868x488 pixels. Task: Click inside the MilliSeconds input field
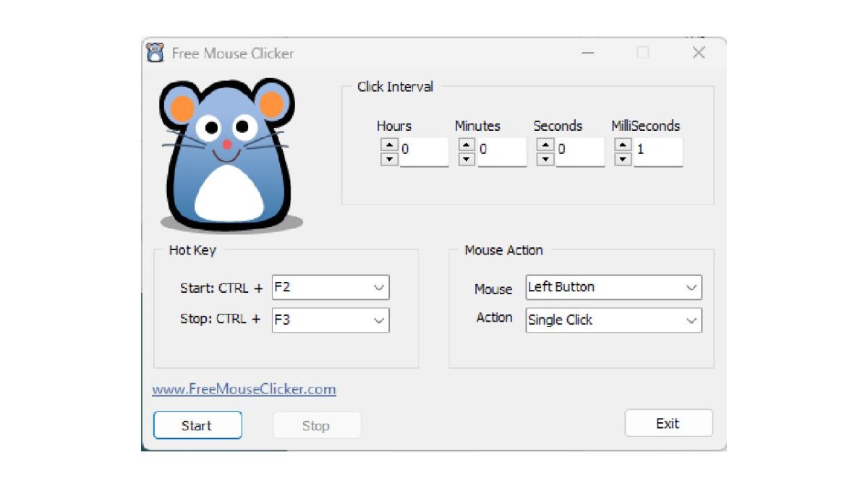tap(658, 151)
